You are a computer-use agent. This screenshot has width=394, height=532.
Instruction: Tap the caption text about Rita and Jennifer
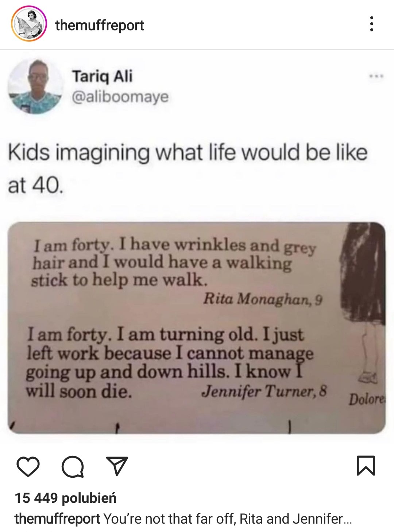(223, 519)
